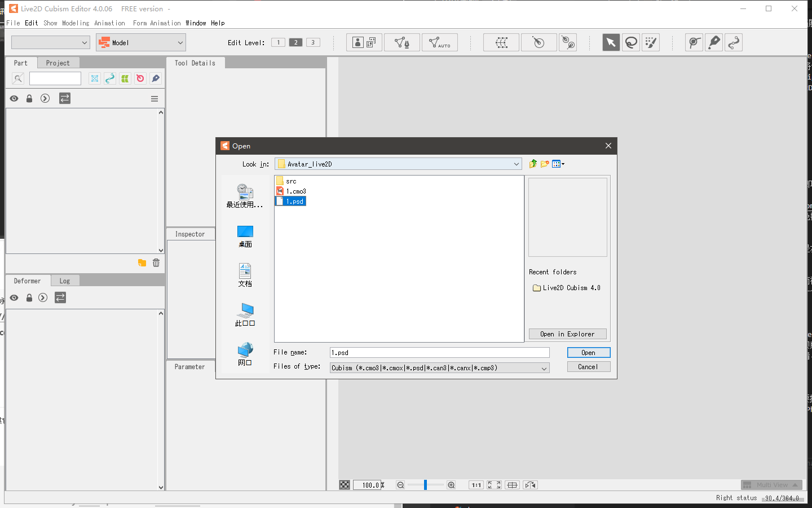
Task: Select the Lasso selection tool
Action: click(631, 42)
